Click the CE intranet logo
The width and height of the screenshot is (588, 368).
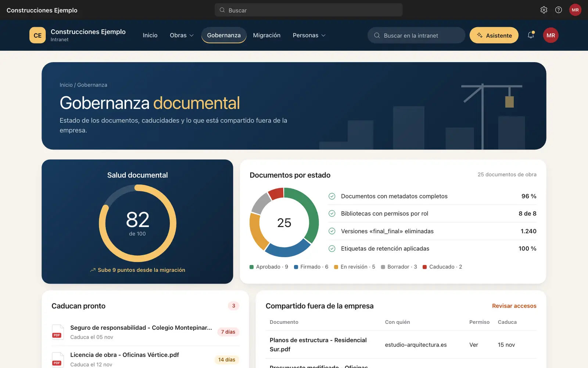tap(37, 35)
